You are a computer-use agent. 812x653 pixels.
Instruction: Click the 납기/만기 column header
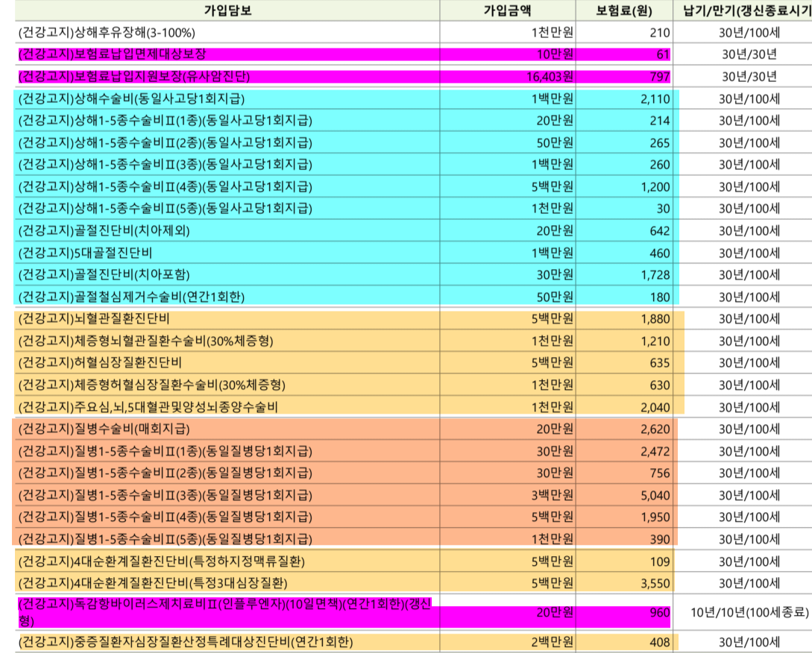click(x=747, y=10)
